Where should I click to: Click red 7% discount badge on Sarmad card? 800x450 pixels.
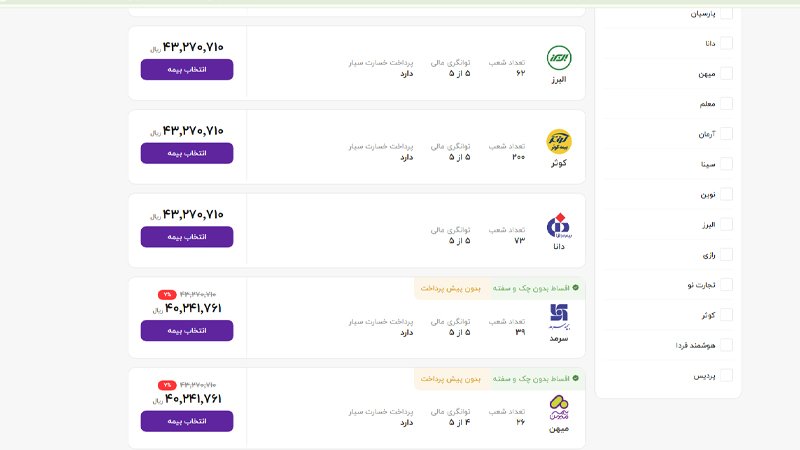click(x=166, y=294)
